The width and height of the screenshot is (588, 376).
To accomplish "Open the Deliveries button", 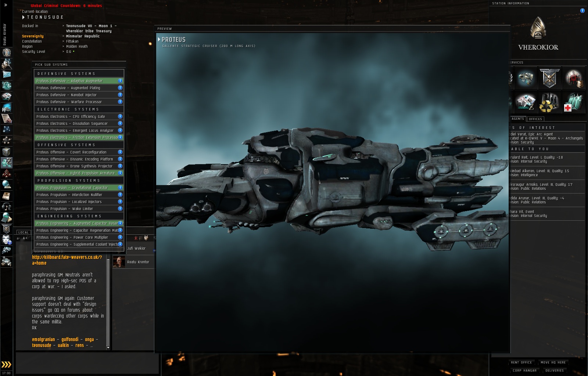I will tap(555, 370).
